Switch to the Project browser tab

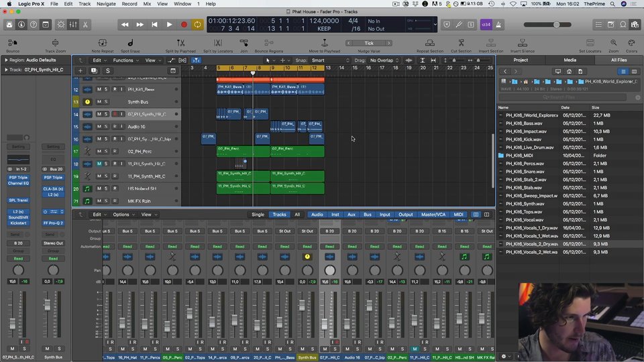521,60
